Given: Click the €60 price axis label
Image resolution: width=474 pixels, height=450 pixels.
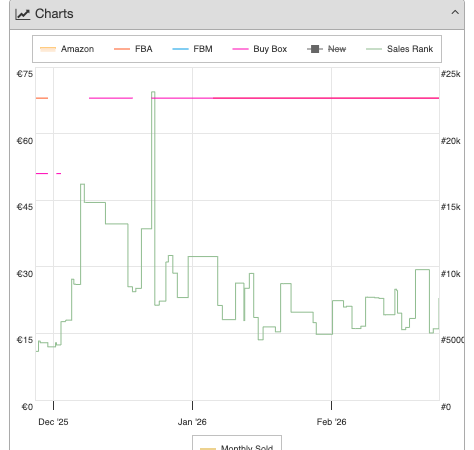Looking at the screenshot, I should click(25, 141).
